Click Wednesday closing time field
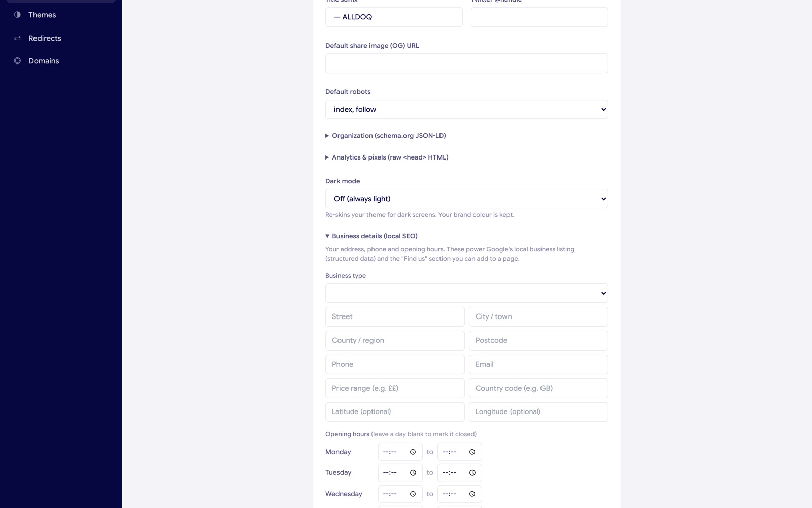The image size is (812, 508). pyautogui.click(x=459, y=494)
